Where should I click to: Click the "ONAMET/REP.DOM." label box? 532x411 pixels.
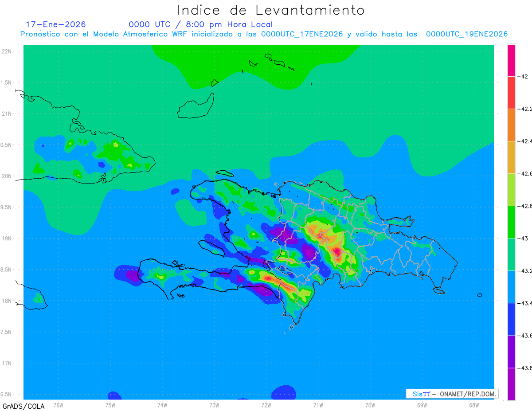452,394
